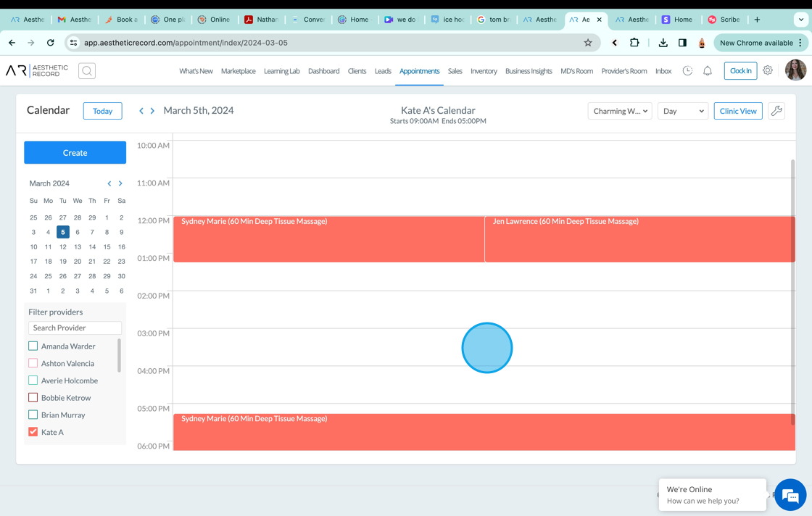Open the notifications bell
Viewport: 812px width, 516px height.
pyautogui.click(x=708, y=71)
